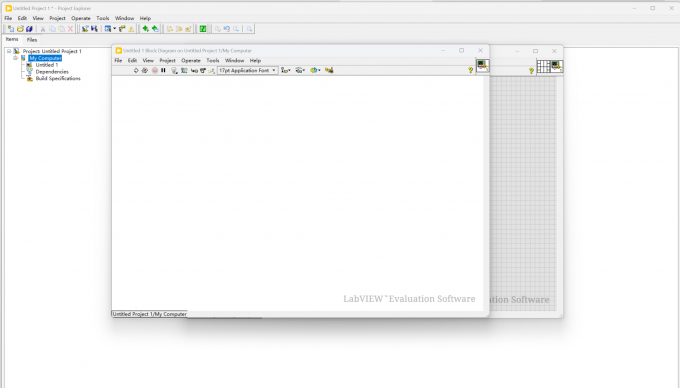
Task: Click the Abort Execution red button
Action: [x=154, y=70]
